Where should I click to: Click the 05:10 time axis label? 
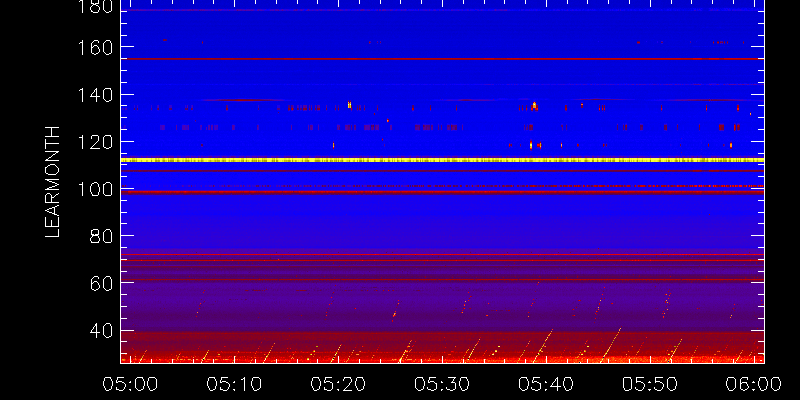click(234, 384)
